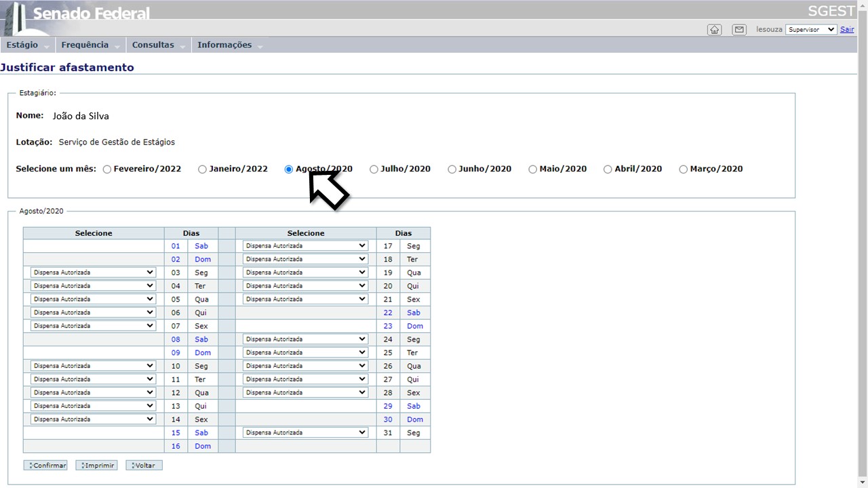Open the dropdown for day 14 Sex
Image resolution: width=868 pixels, height=488 pixels.
94,420
